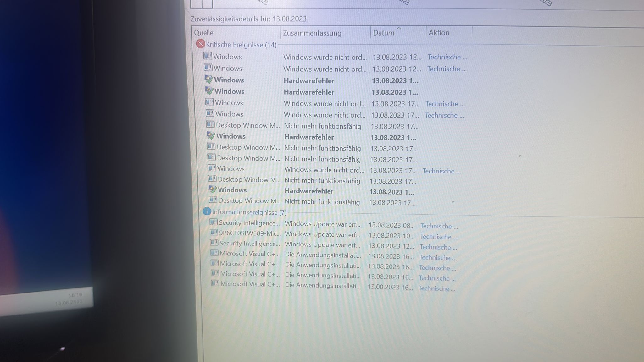644x362 pixels.
Task: Select second Hardwarefehler row summary text
Action: pos(309,92)
